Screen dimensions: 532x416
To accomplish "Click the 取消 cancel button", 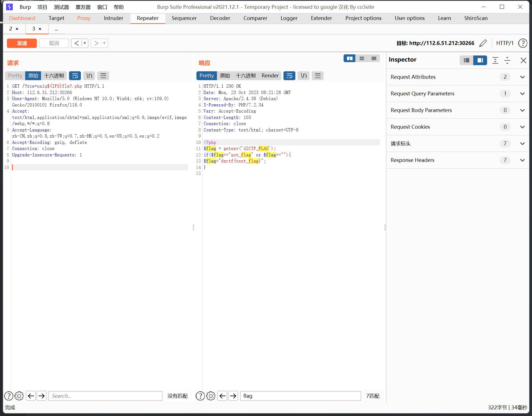I will 54,43.
